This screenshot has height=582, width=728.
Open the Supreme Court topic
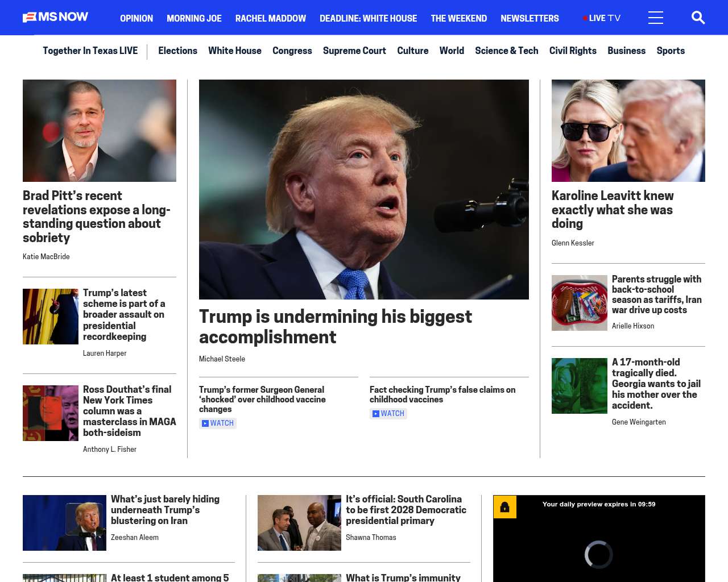click(x=354, y=51)
